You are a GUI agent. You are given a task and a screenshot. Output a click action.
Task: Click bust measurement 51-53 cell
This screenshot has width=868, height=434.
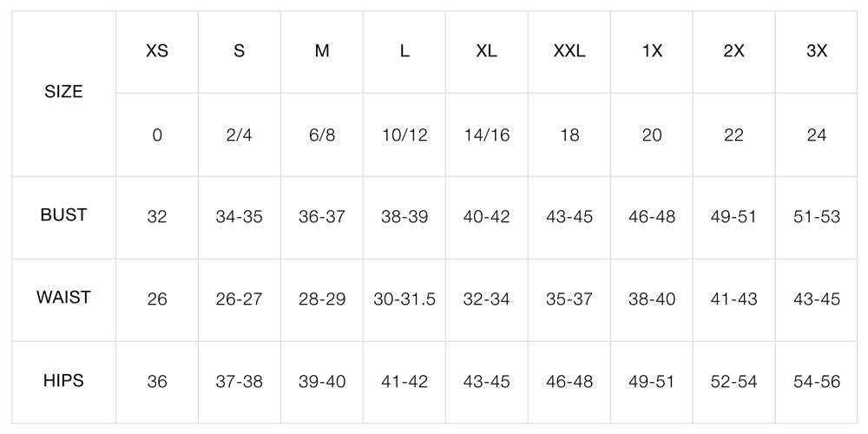(x=817, y=217)
